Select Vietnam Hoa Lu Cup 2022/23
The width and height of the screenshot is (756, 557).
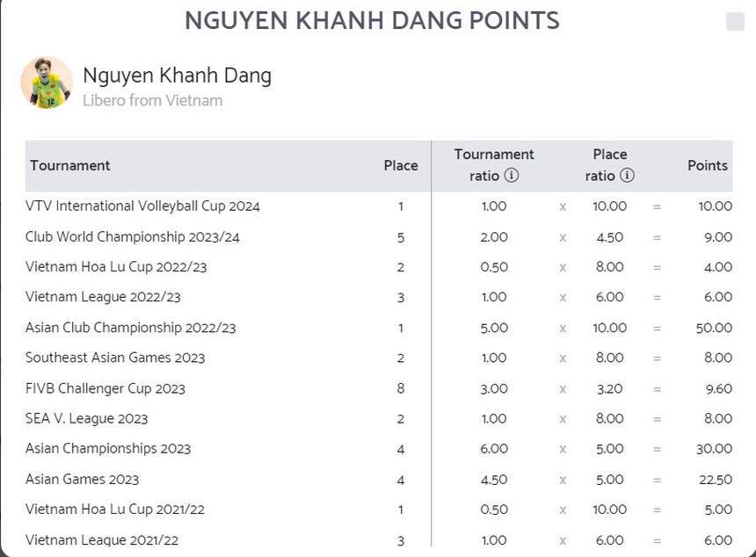tap(116, 267)
